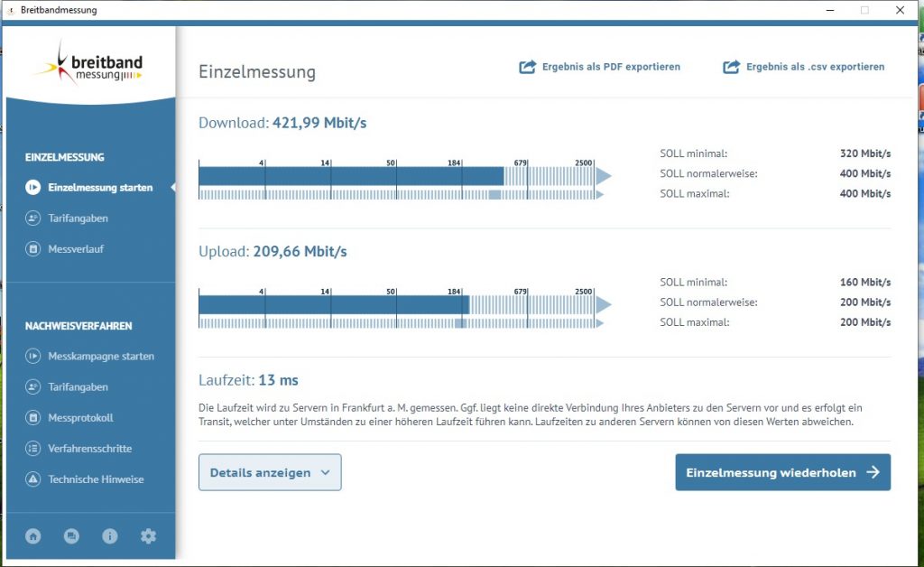The width and height of the screenshot is (924, 567).
Task: Export the result as .csv
Action: pos(804,67)
